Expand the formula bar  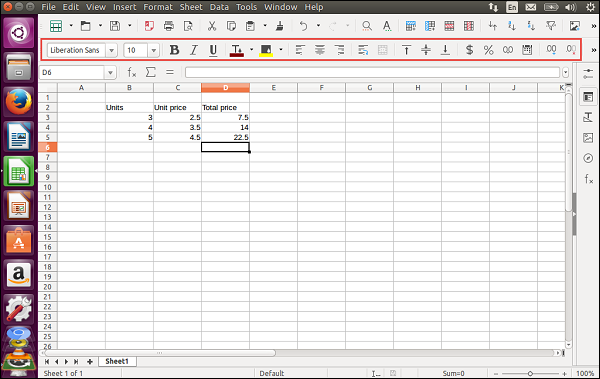pos(566,72)
